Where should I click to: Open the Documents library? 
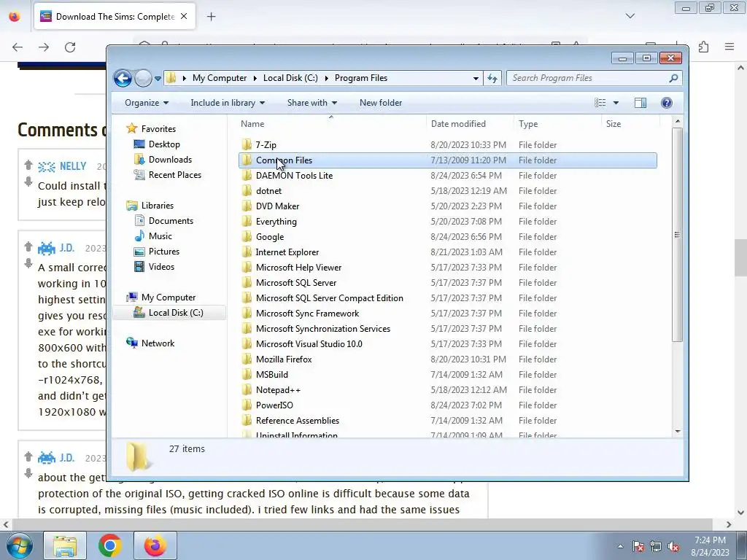[171, 221]
